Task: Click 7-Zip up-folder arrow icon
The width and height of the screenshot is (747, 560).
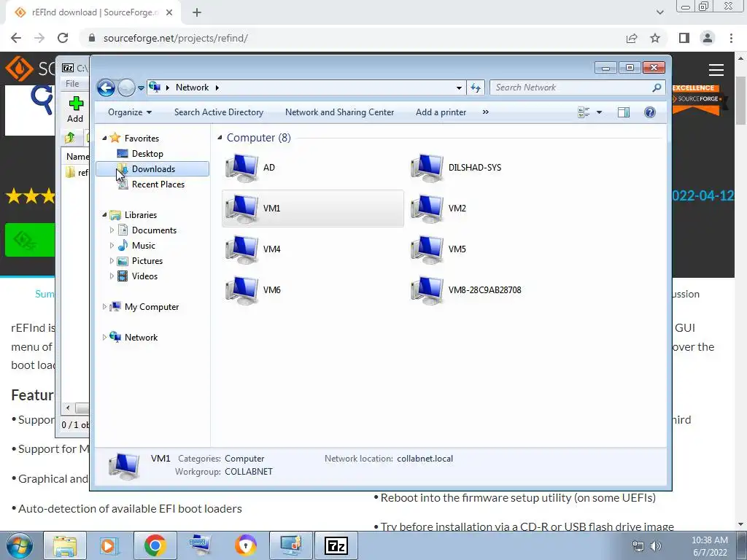Action: [x=69, y=138]
